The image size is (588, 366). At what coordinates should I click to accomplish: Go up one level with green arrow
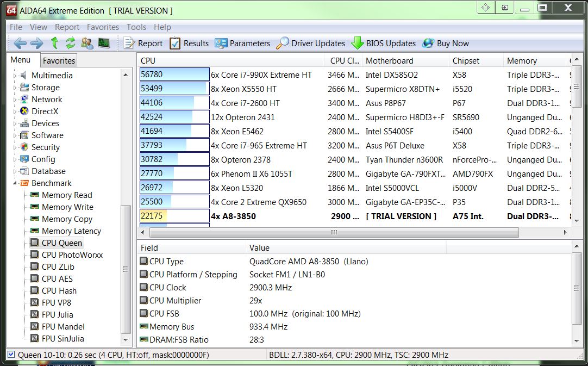coord(54,43)
